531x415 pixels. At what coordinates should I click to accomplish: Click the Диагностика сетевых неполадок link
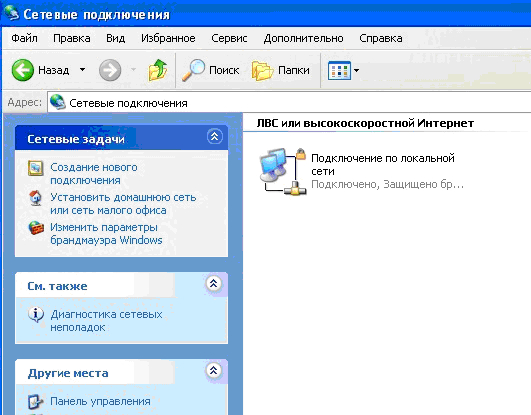(x=106, y=320)
